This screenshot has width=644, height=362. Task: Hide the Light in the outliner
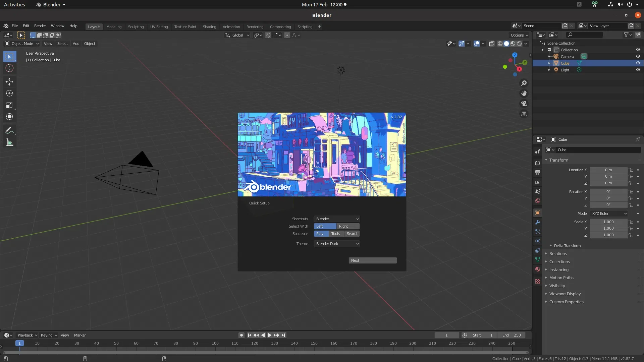pos(638,70)
